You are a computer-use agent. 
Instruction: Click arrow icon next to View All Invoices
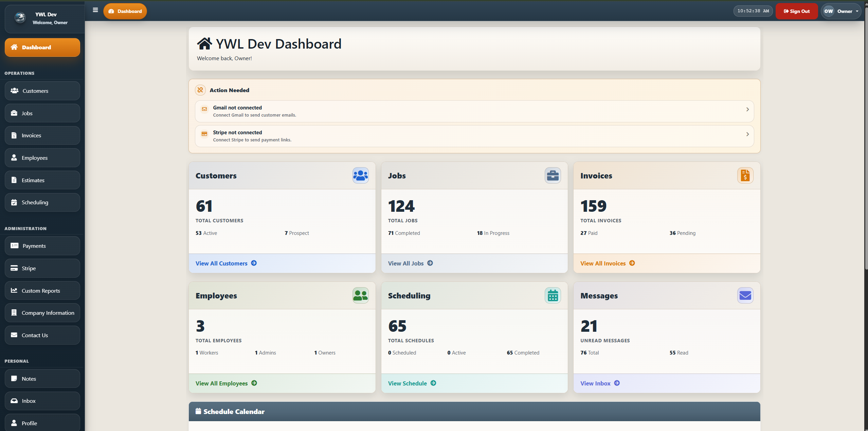click(632, 263)
